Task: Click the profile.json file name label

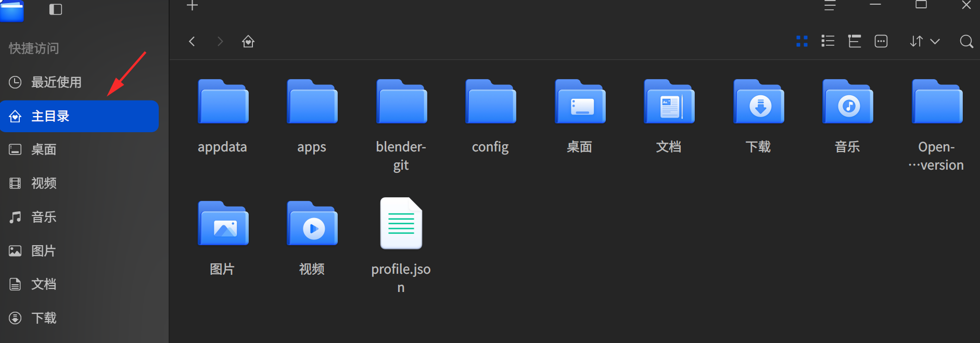Action: [401, 278]
